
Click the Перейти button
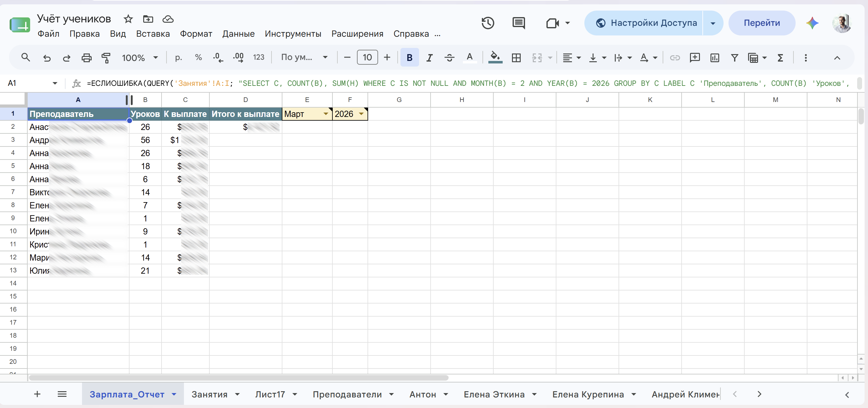(x=761, y=23)
